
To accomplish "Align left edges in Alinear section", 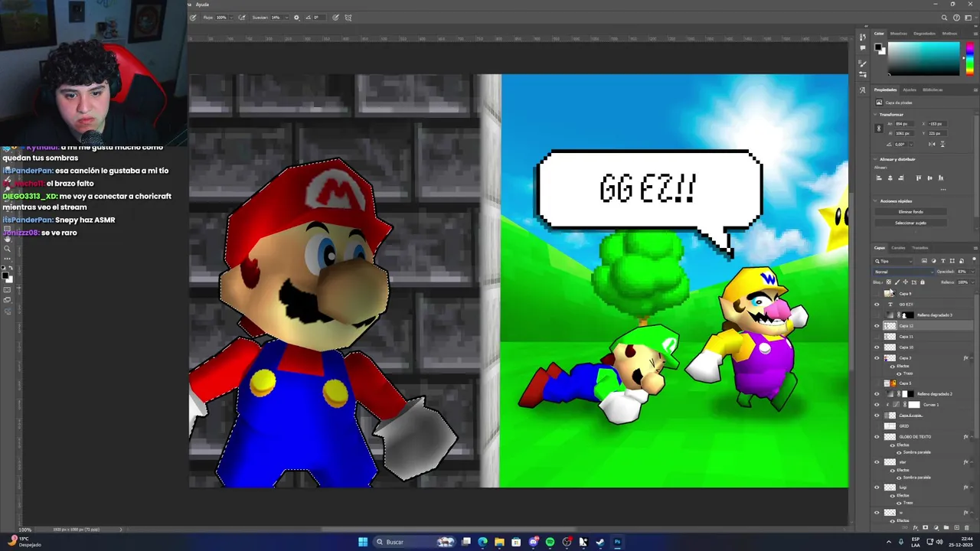I will pos(879,178).
